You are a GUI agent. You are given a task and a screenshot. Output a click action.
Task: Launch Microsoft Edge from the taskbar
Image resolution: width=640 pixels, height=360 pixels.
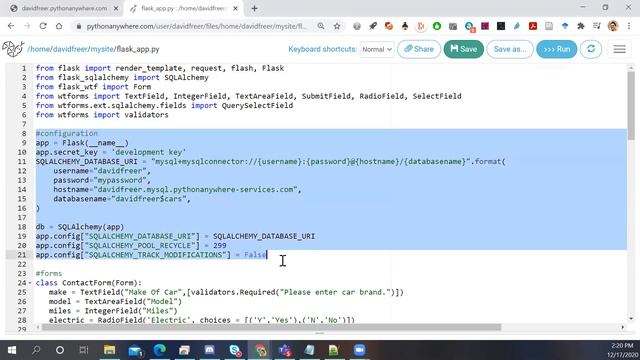click(x=160, y=350)
